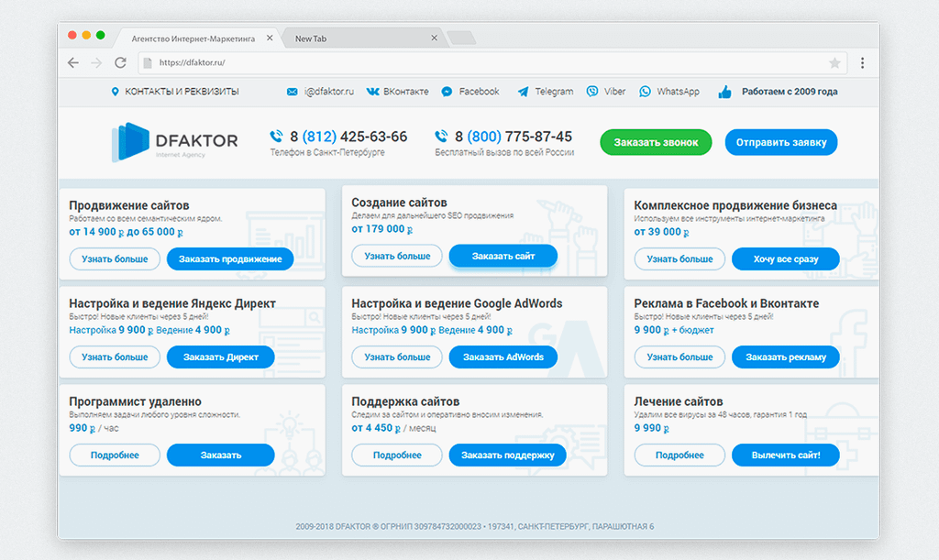The height and width of the screenshot is (560, 939).
Task: Close the Агентство Интернет-Маркетинга tab
Action: click(270, 38)
